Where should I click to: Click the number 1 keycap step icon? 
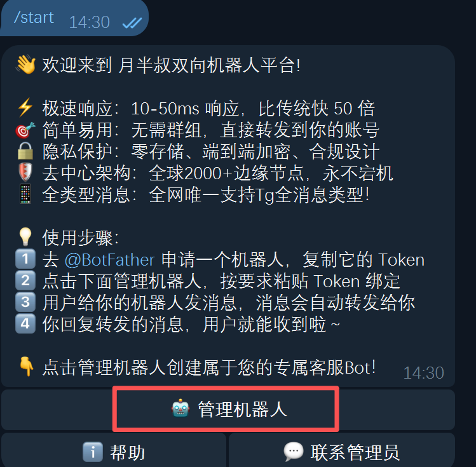[25, 259]
